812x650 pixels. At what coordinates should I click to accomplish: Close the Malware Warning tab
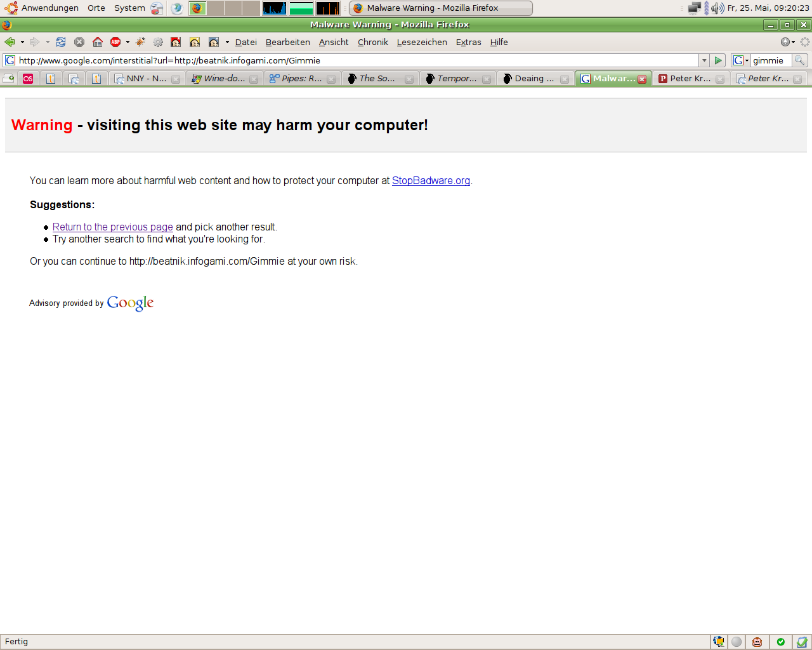click(x=642, y=79)
